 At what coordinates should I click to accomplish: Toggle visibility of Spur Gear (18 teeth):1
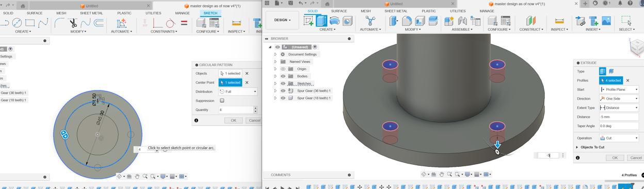click(283, 98)
